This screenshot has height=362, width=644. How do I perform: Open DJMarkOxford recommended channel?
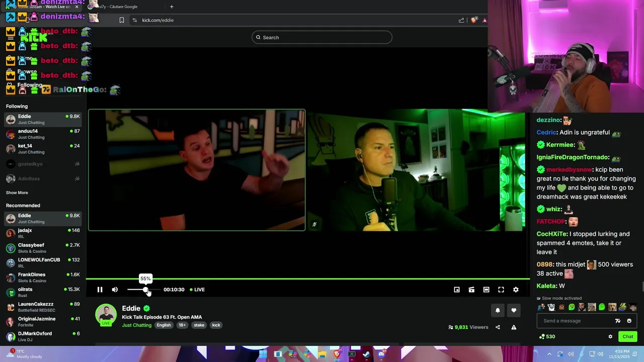coord(43,336)
